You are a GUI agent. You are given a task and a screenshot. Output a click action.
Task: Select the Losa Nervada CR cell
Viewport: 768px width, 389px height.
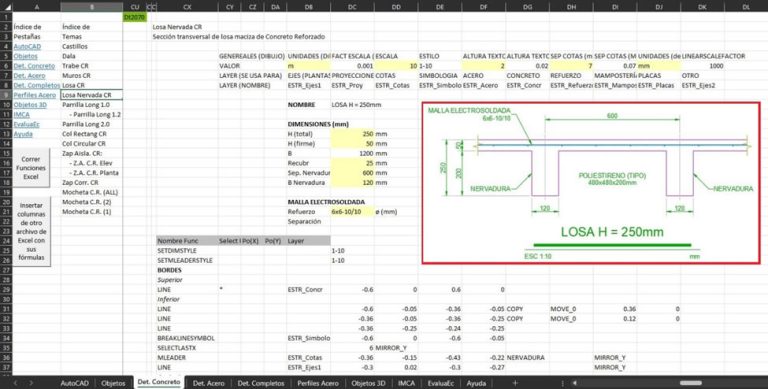(92, 95)
